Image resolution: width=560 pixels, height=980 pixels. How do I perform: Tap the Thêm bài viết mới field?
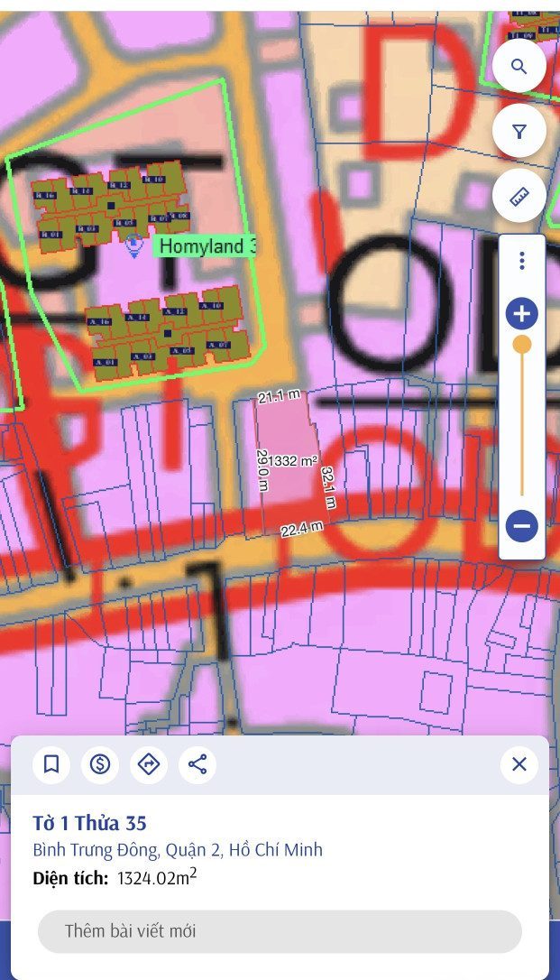[x=280, y=931]
